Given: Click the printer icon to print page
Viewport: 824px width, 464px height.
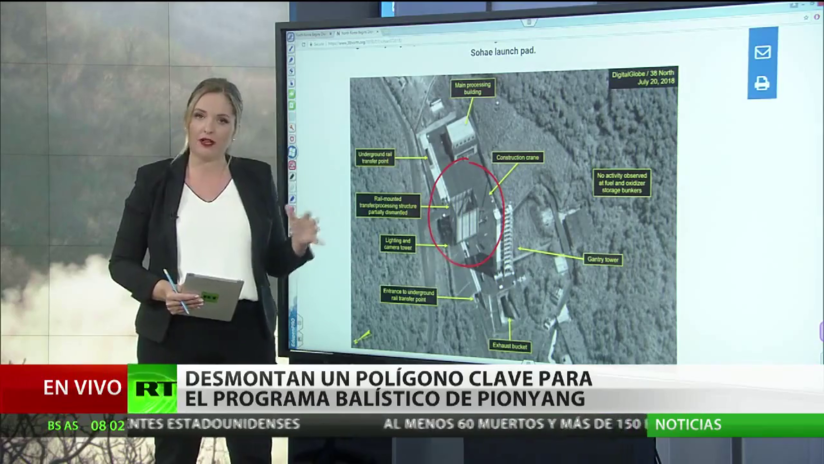Looking at the screenshot, I should click(762, 84).
